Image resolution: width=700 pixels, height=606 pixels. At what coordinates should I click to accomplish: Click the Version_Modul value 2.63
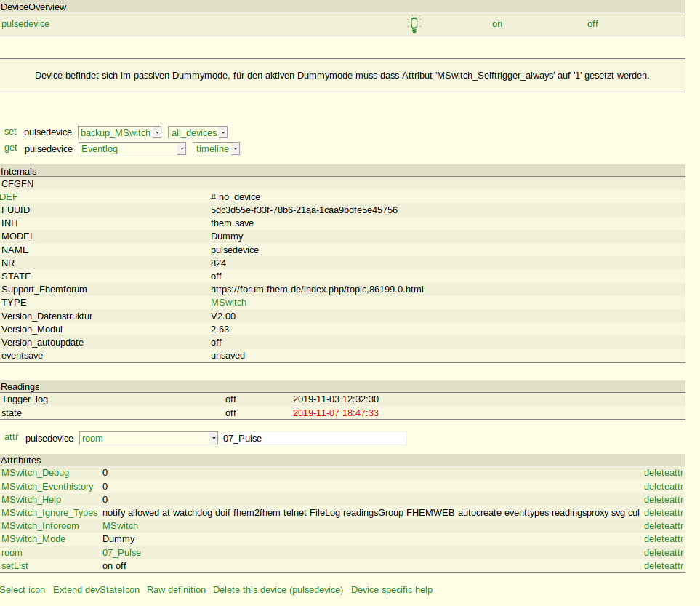point(220,330)
